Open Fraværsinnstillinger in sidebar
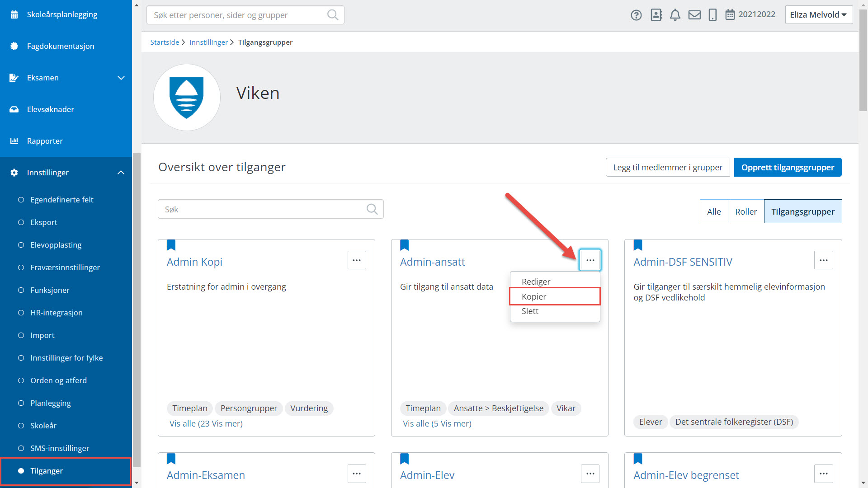 pyautogui.click(x=66, y=267)
